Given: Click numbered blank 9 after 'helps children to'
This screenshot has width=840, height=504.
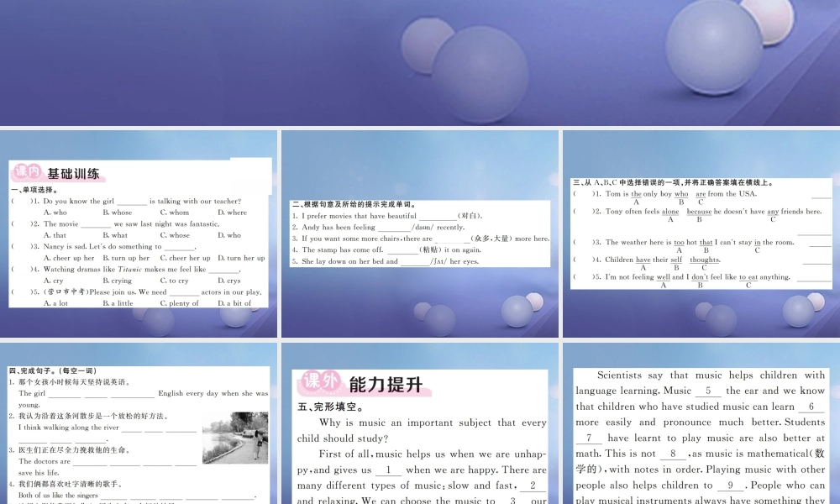Looking at the screenshot, I should coord(731,486).
